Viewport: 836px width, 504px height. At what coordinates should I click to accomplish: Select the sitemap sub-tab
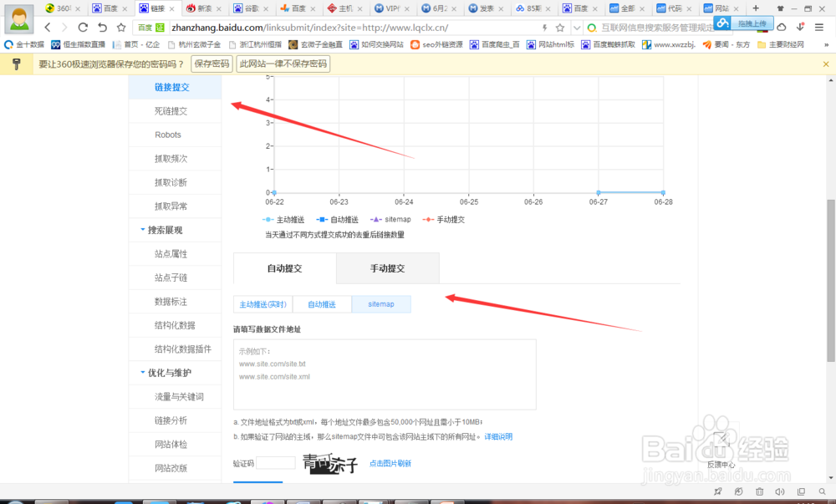pyautogui.click(x=381, y=304)
